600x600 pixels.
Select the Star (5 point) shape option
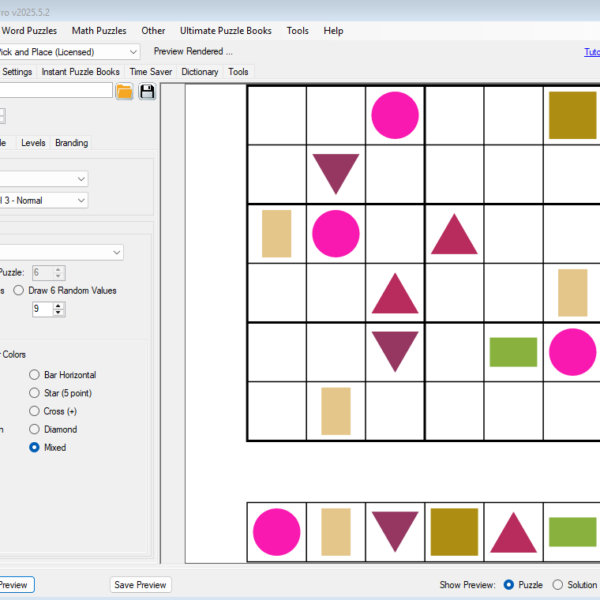click(x=60, y=393)
